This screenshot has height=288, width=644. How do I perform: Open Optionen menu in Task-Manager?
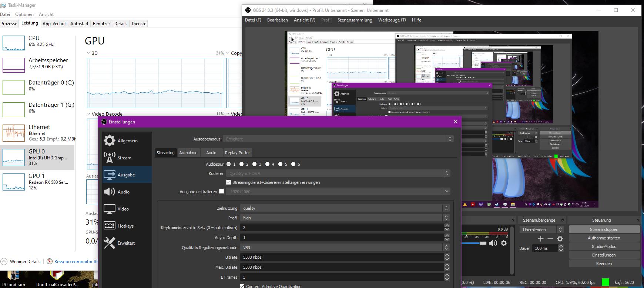[24, 14]
